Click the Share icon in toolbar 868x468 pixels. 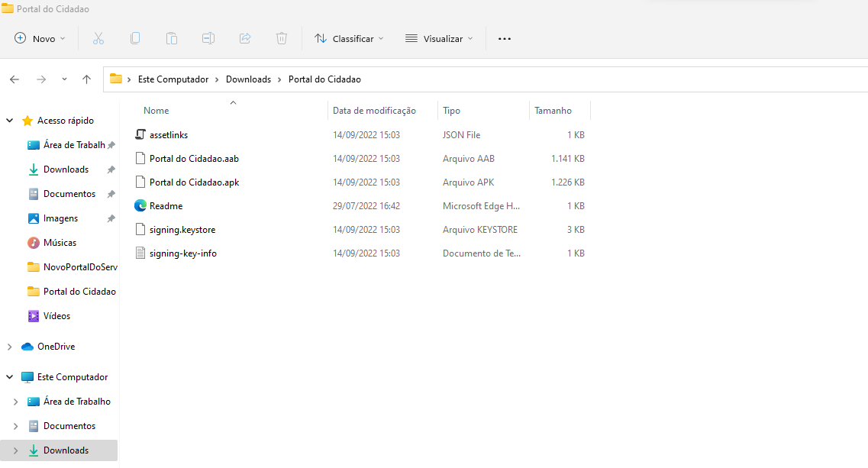pos(245,38)
